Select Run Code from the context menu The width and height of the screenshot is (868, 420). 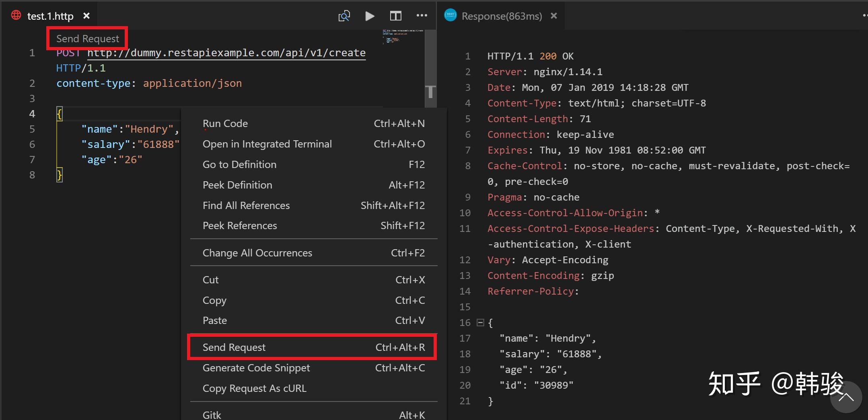[225, 123]
